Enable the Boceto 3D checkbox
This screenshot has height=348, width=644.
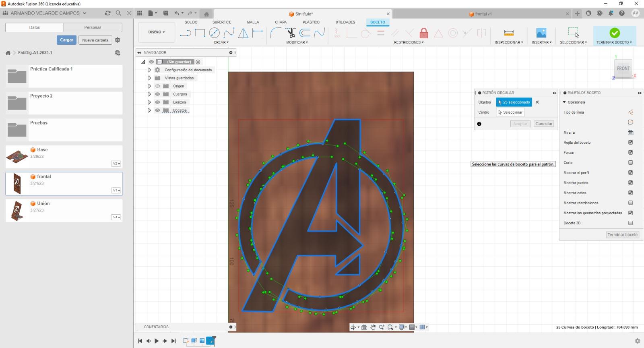[x=631, y=223]
